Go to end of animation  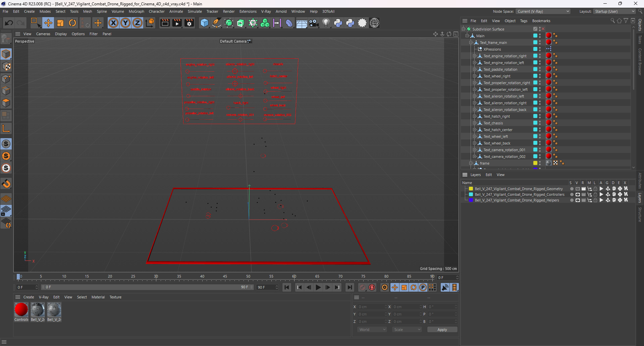coord(350,287)
